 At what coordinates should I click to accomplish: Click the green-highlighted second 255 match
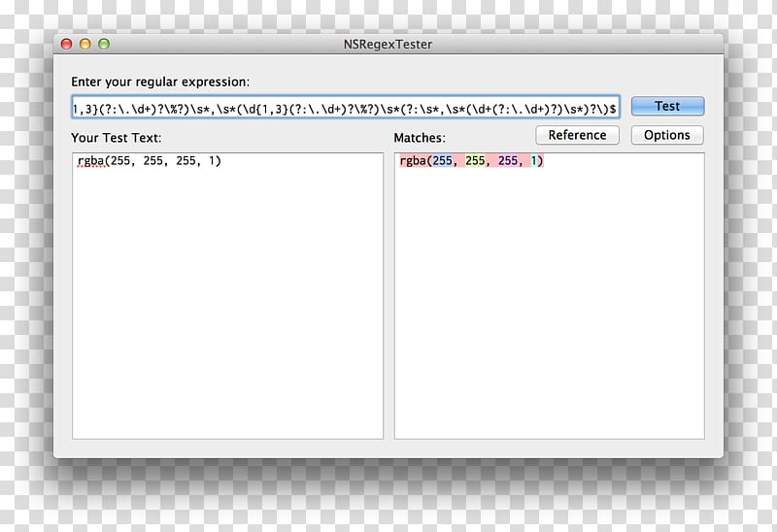click(x=475, y=160)
